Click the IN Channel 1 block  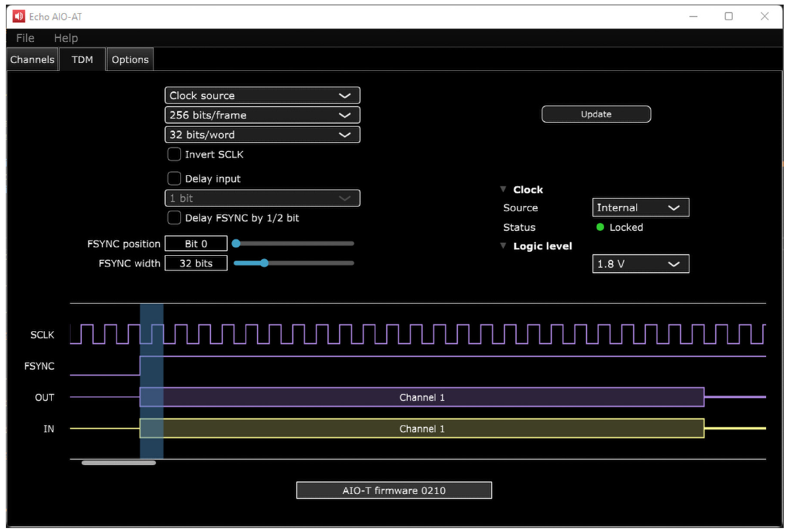point(422,428)
